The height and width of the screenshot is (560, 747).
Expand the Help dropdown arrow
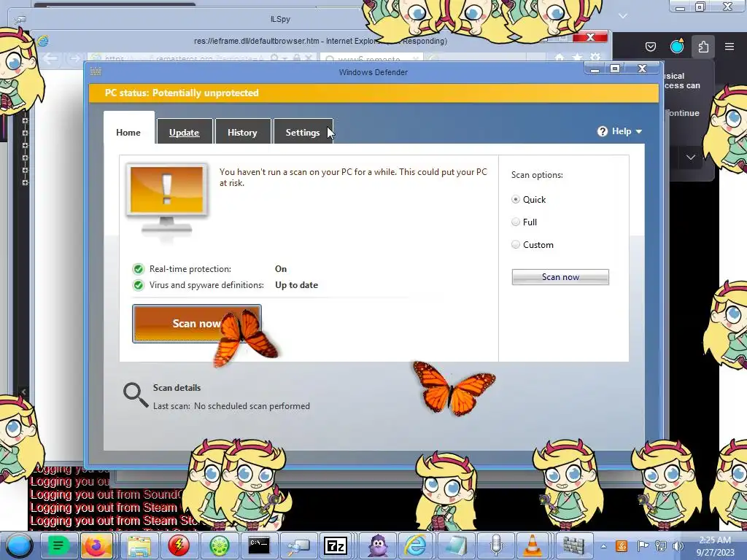pyautogui.click(x=639, y=132)
